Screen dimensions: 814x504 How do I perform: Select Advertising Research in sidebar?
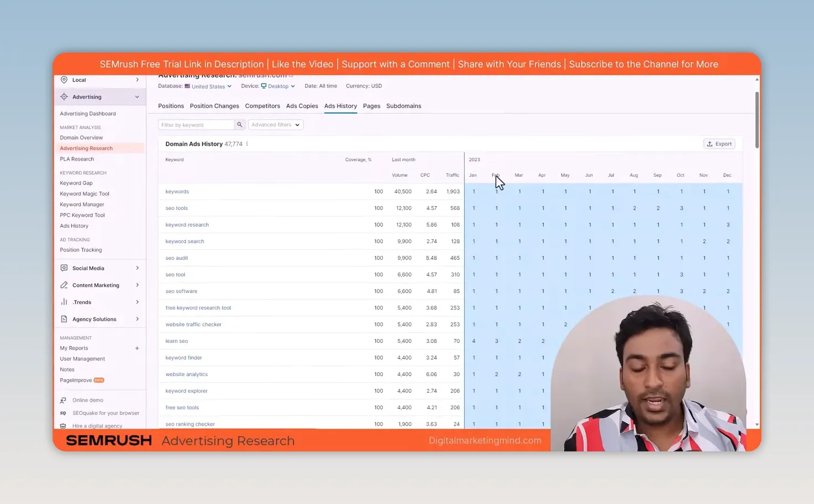(x=86, y=148)
